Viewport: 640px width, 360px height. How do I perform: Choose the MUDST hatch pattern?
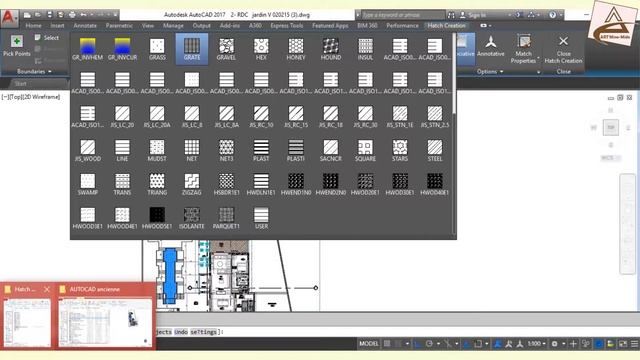(157, 150)
